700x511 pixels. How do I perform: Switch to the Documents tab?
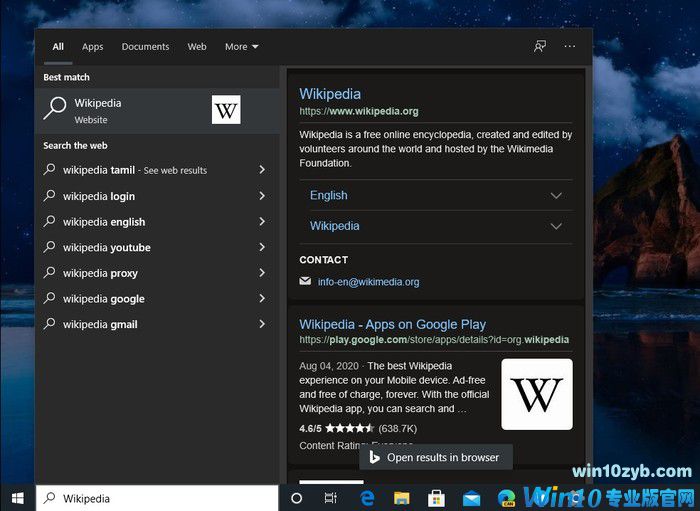pos(145,47)
